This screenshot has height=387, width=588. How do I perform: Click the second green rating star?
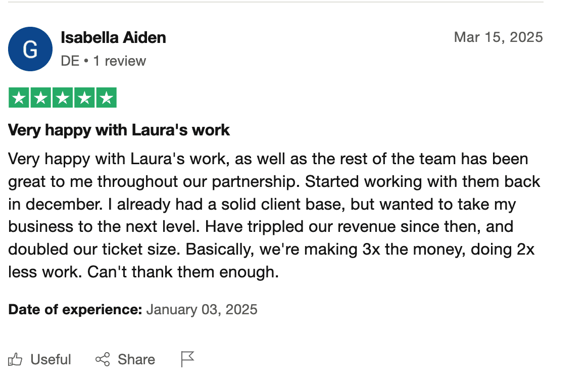coord(40,98)
